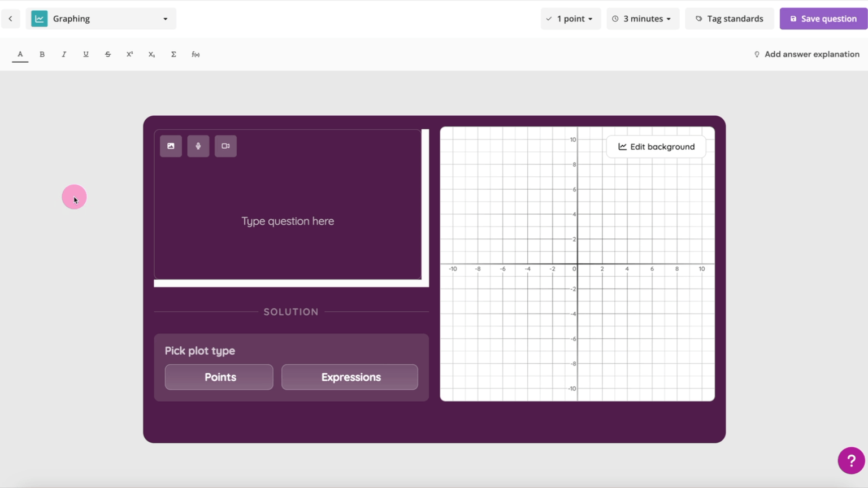Click Tag standards button

coord(729,19)
